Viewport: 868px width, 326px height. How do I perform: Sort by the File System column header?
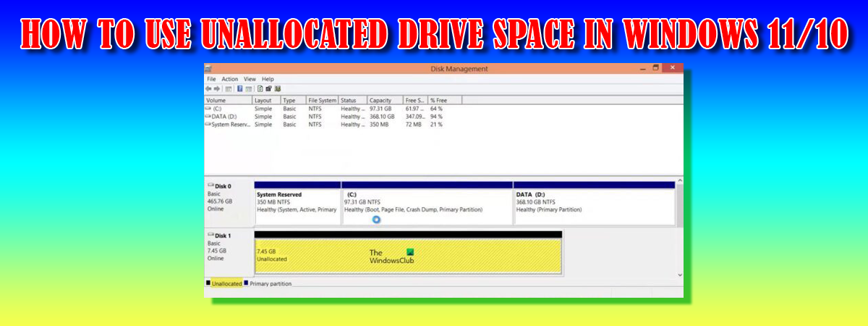pos(322,100)
